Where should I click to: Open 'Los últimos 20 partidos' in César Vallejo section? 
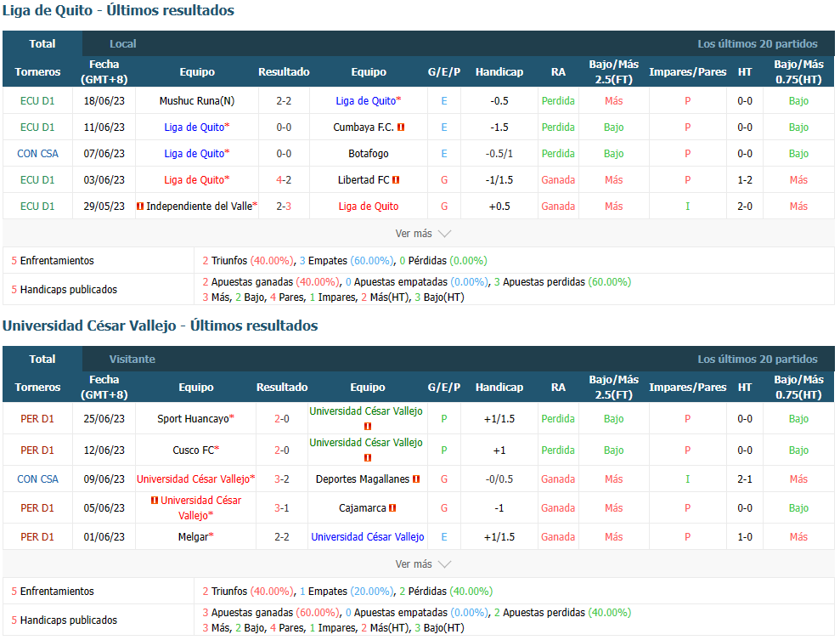(x=757, y=360)
